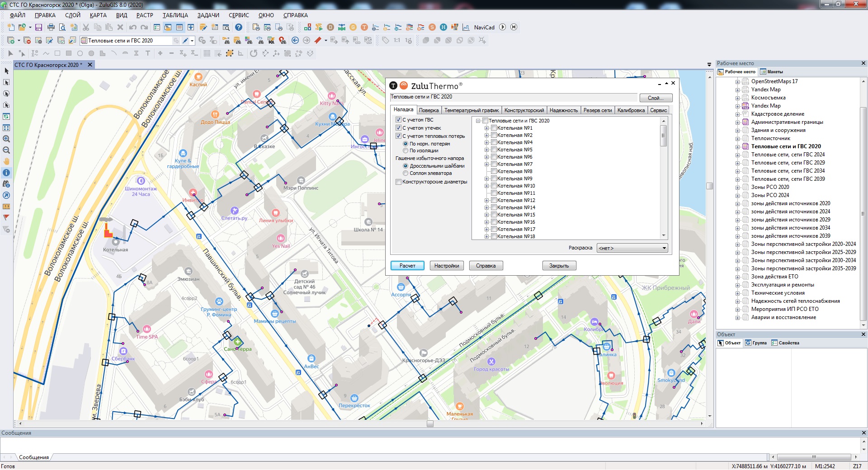
Task: Open the bookmark dropdown arrow
Action: [325, 41]
